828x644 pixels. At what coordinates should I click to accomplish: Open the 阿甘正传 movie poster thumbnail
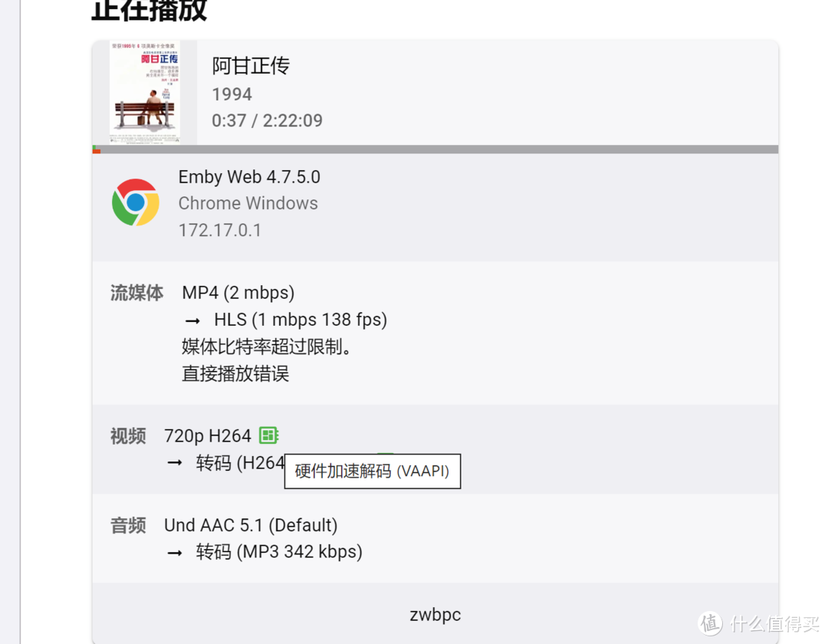145,92
